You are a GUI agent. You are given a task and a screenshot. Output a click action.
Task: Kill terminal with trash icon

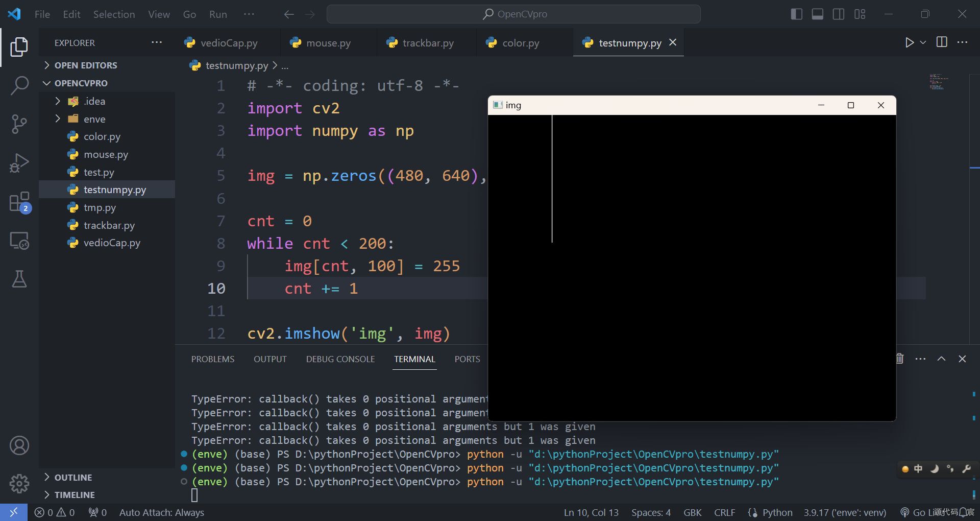900,359
